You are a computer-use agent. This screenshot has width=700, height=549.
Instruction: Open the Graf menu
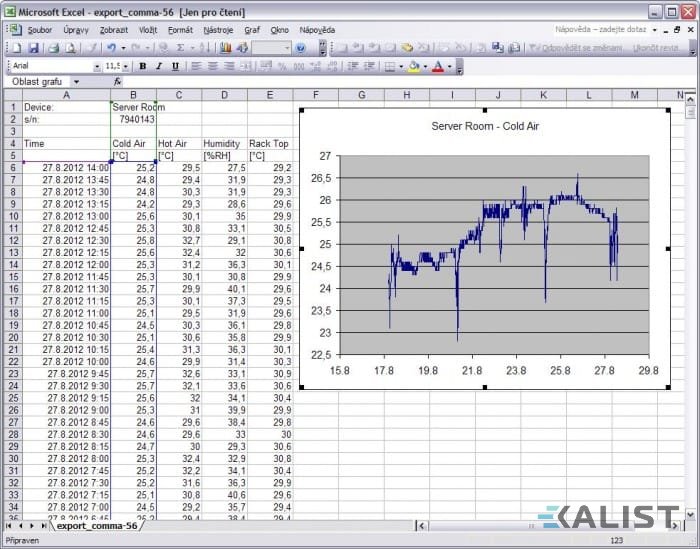click(x=252, y=30)
